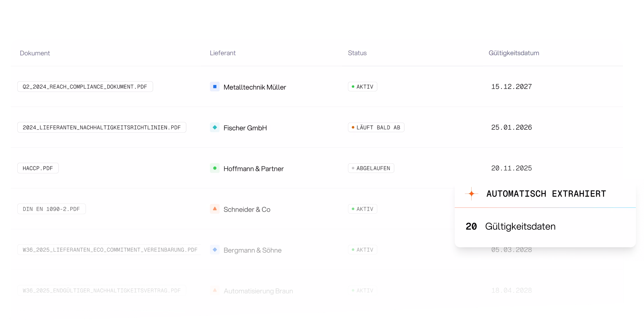
Task: Click the teal diamond icon beside Fischer GmbH
Action: click(x=215, y=127)
